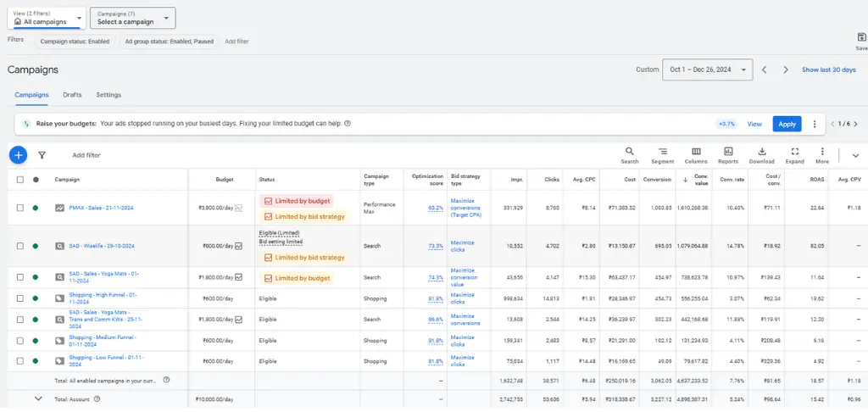The height and width of the screenshot is (412, 868).
Task: Click shopping tag icon of High Funnel campaign
Action: pyautogui.click(x=60, y=298)
